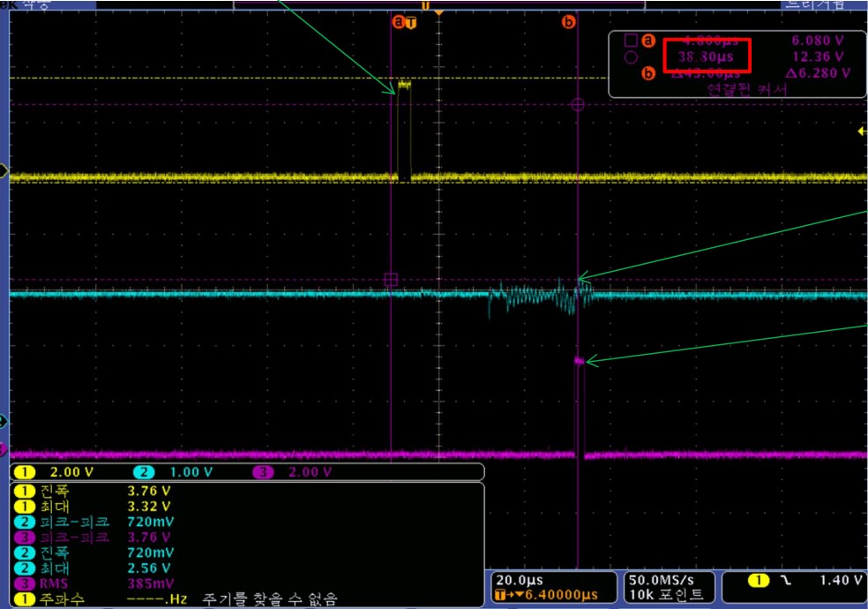Viewport: 868px width, 609px height.
Task: Click the 3.32 V maximum value
Action: (149, 507)
